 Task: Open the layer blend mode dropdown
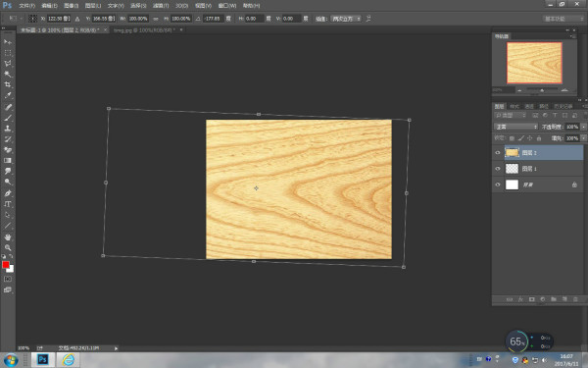coord(516,127)
